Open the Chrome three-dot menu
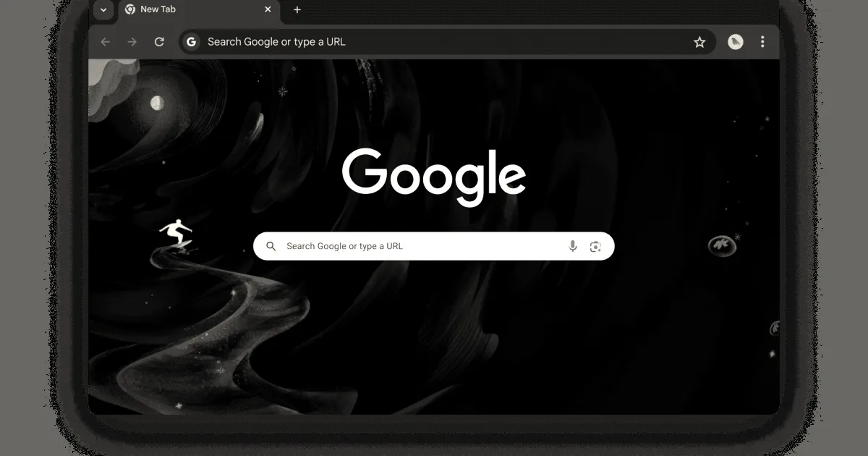Image resolution: width=868 pixels, height=456 pixels. pos(762,42)
